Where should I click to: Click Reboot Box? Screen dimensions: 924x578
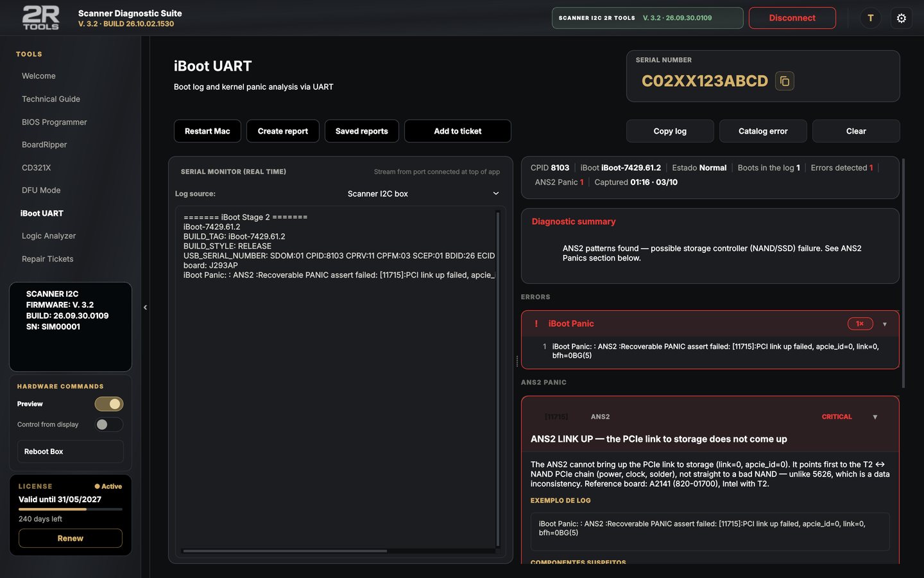tap(71, 451)
